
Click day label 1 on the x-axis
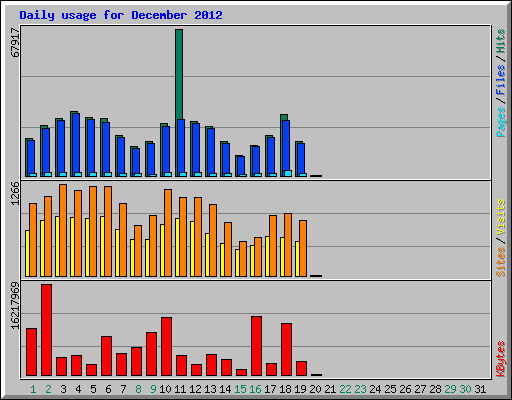pos(33,389)
